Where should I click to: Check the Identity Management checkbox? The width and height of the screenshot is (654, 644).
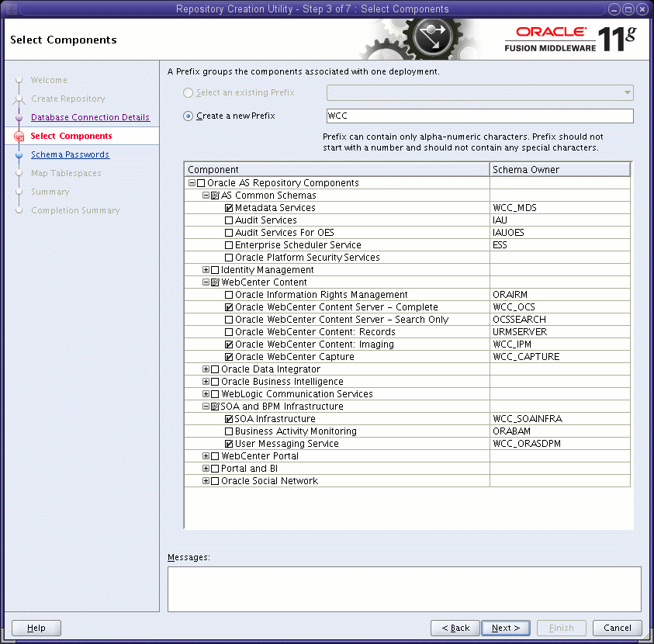click(x=215, y=270)
